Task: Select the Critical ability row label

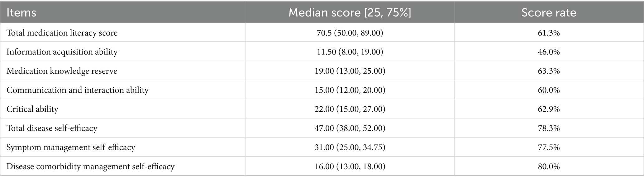Action: click(x=32, y=109)
